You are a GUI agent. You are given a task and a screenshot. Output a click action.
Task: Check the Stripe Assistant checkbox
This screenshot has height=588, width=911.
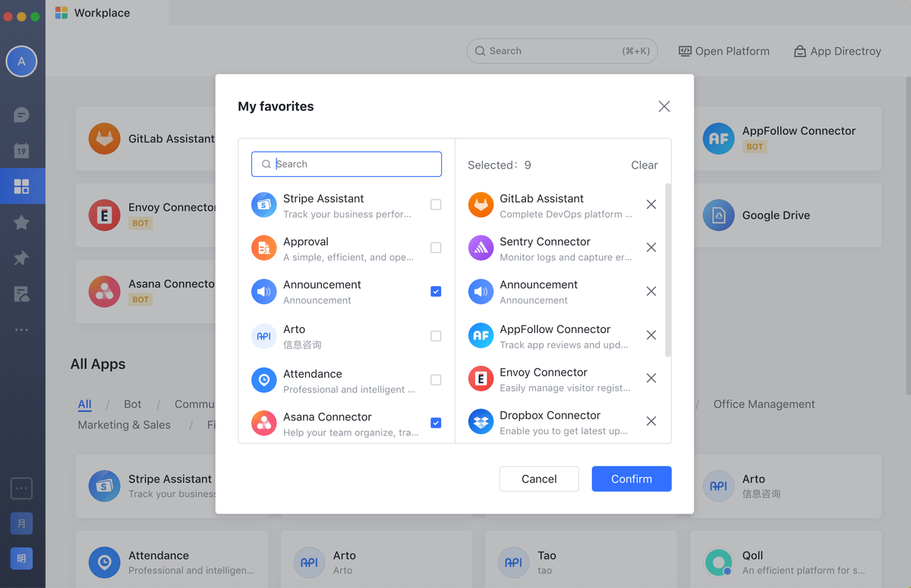click(x=436, y=205)
